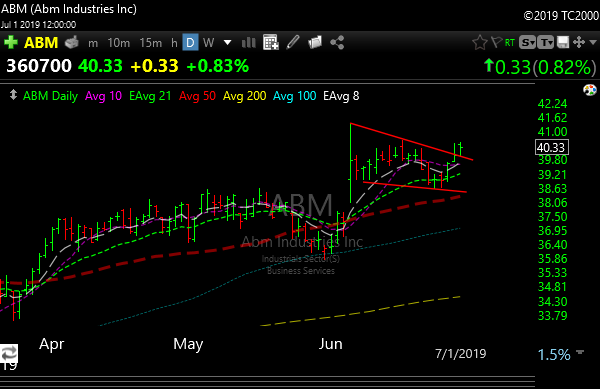Open the dropdown arrow beside 1.5%
Image resolution: width=600 pixels, height=389 pixels.
coord(580,352)
